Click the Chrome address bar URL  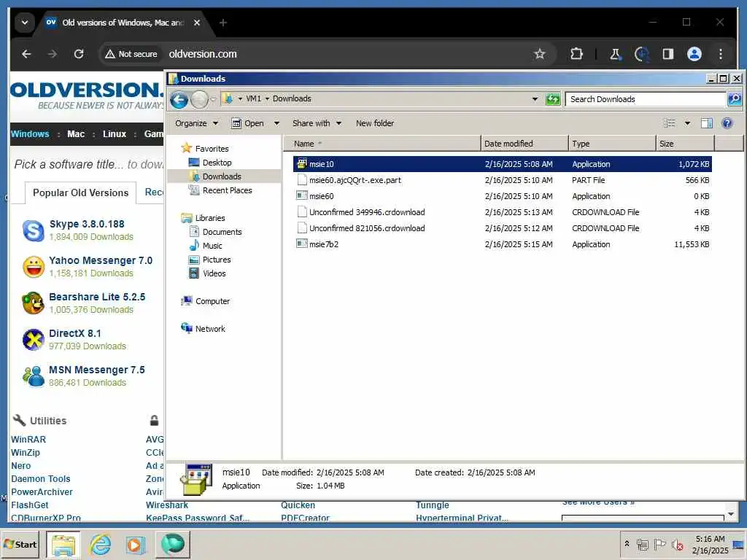tap(203, 54)
